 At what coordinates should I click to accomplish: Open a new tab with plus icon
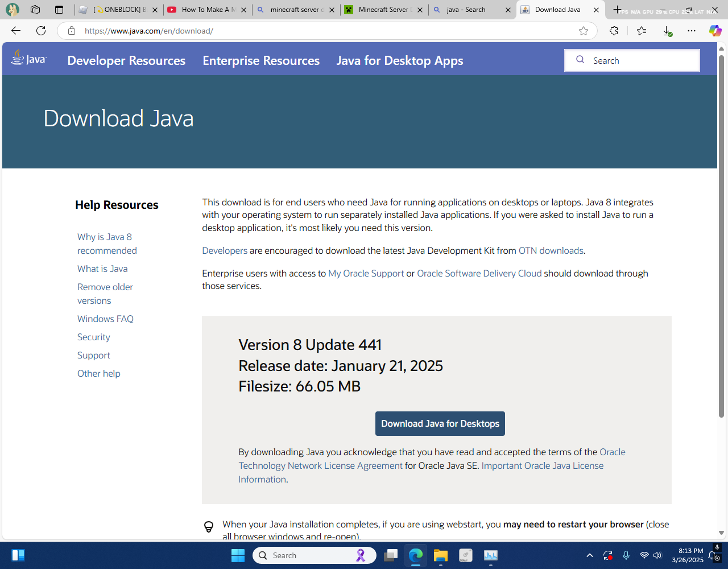[x=617, y=10]
